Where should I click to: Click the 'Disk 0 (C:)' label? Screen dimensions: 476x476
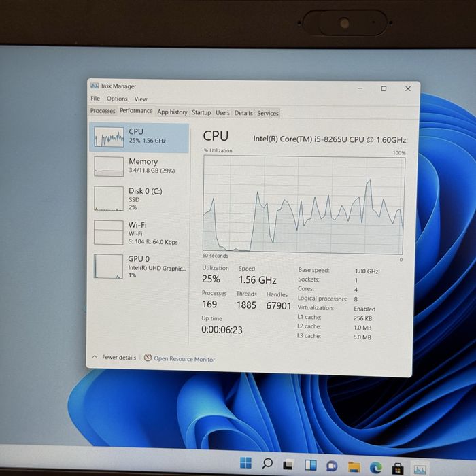pyautogui.click(x=145, y=191)
